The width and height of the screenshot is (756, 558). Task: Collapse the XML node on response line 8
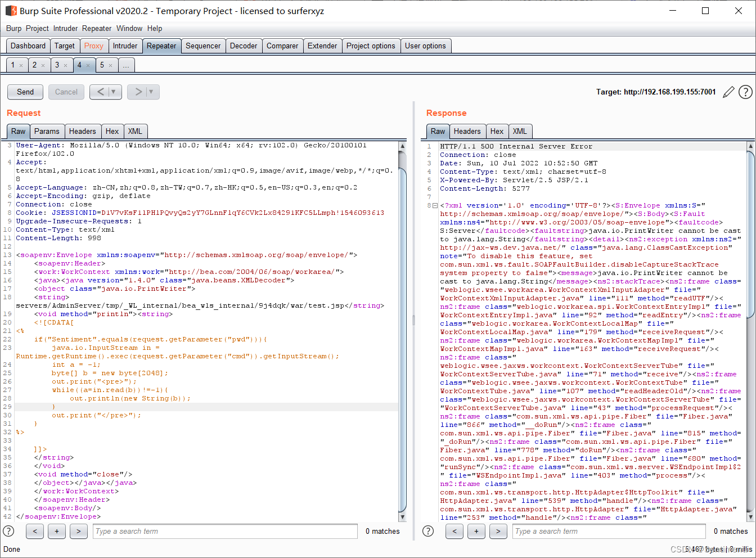click(435, 205)
